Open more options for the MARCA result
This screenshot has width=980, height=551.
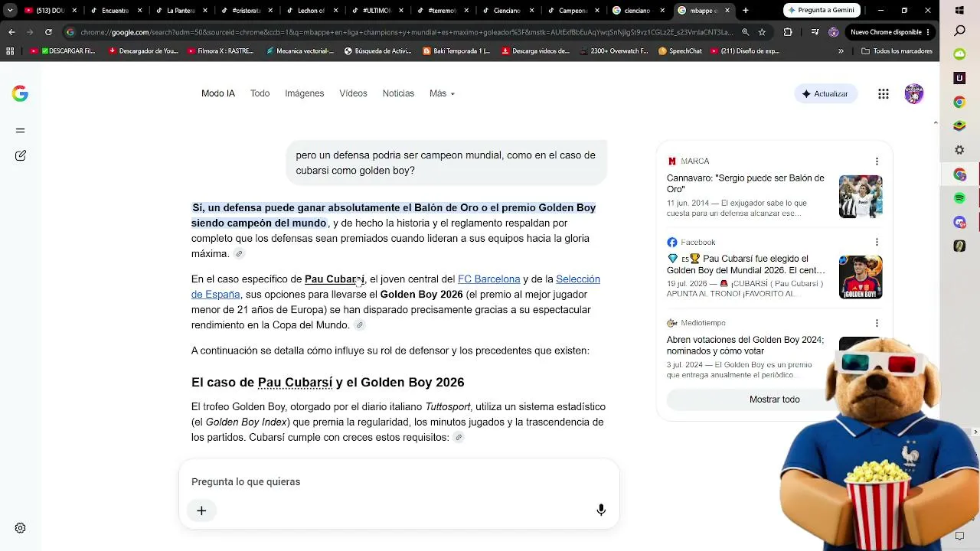[877, 161]
